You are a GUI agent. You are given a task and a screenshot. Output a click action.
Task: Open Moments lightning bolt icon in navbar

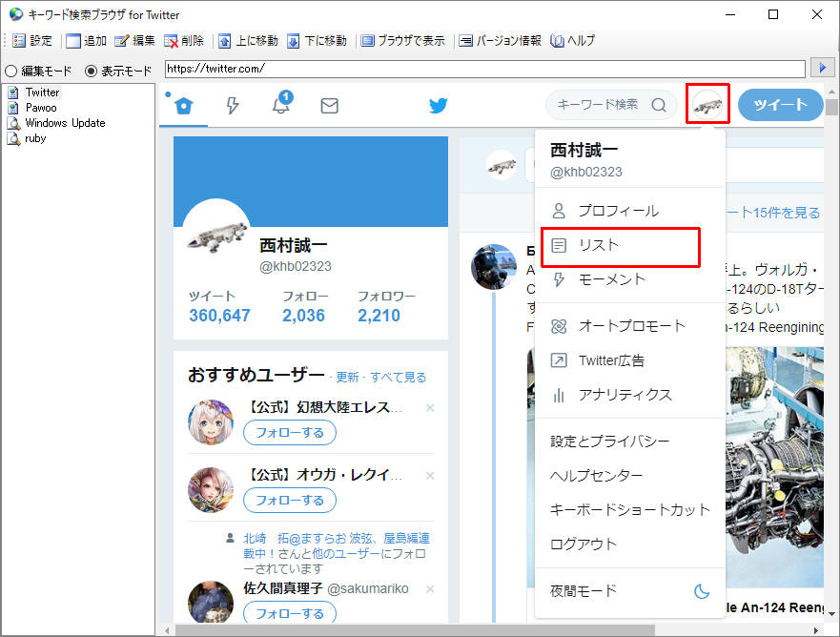pyautogui.click(x=232, y=106)
